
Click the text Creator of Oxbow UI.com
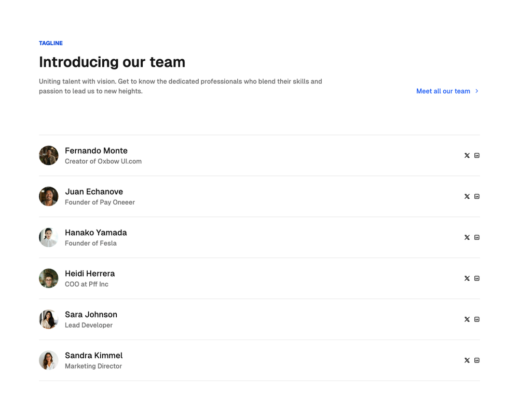(x=103, y=161)
